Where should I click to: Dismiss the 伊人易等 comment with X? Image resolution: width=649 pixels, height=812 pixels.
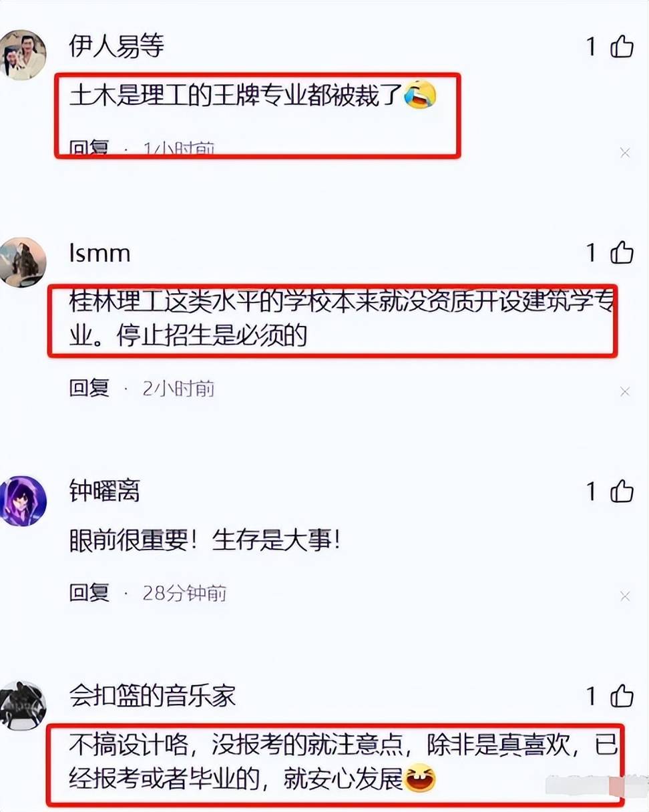(625, 153)
